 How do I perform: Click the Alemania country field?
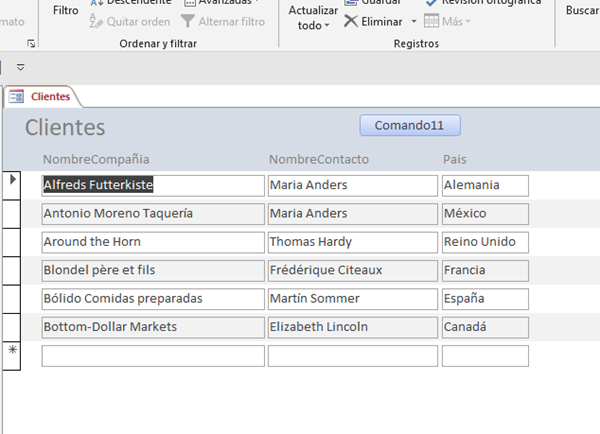[x=485, y=186]
